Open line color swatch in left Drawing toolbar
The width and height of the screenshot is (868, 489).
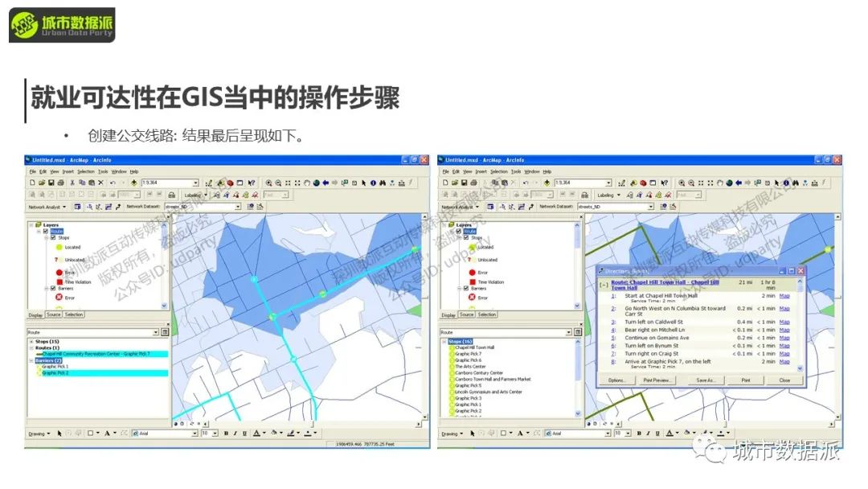click(x=293, y=433)
